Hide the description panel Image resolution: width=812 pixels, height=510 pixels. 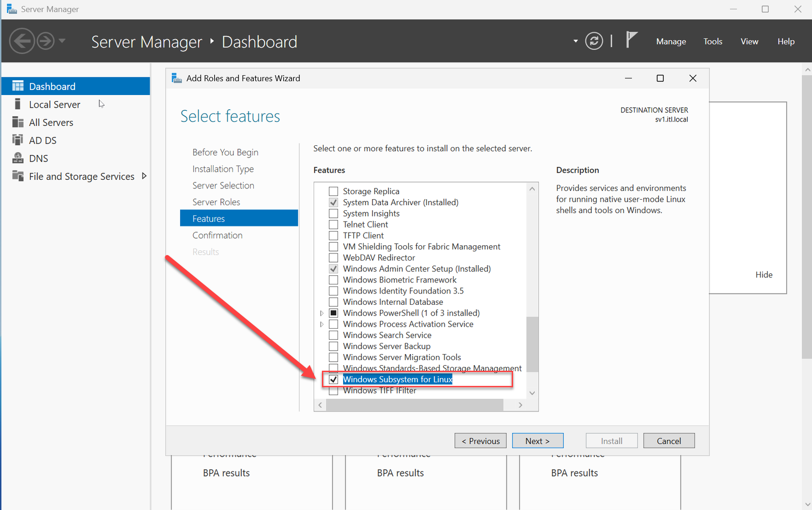pyautogui.click(x=764, y=274)
